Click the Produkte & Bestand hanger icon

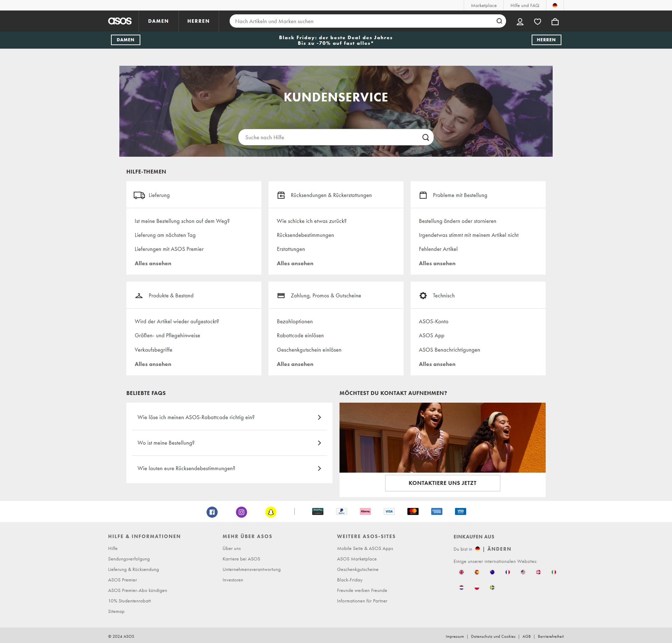139,296
